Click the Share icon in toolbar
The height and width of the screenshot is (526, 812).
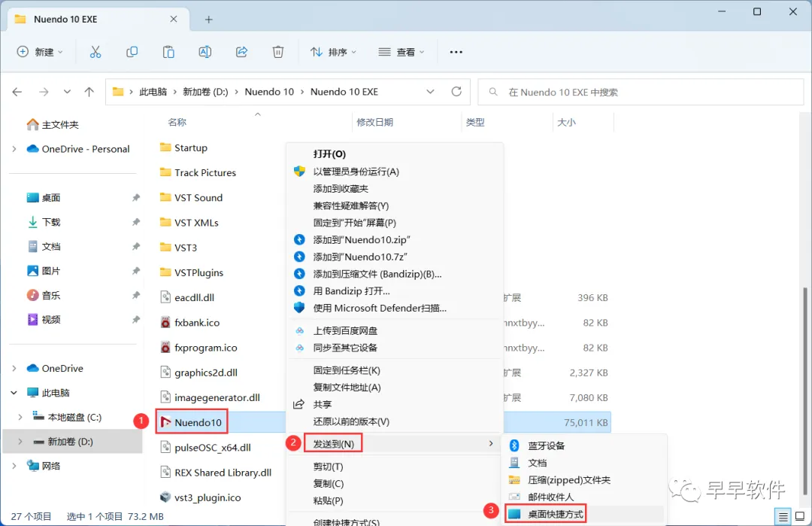[241, 52]
